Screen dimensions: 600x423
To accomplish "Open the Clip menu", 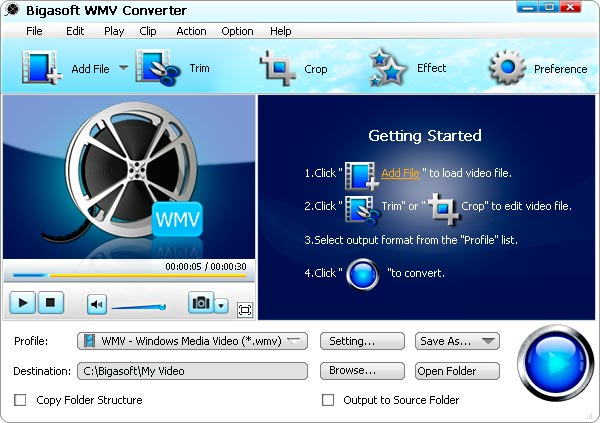I will point(148,31).
